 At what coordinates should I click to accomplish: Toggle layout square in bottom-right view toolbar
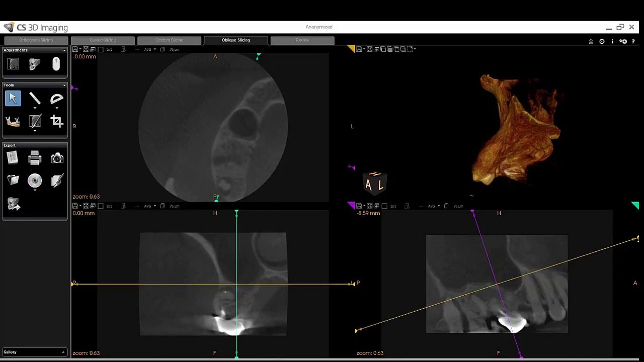[384, 206]
